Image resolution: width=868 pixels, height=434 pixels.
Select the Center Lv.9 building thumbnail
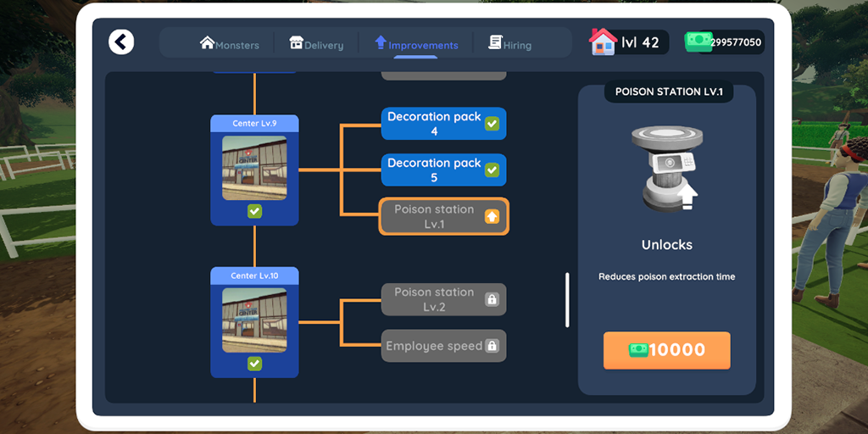point(254,168)
